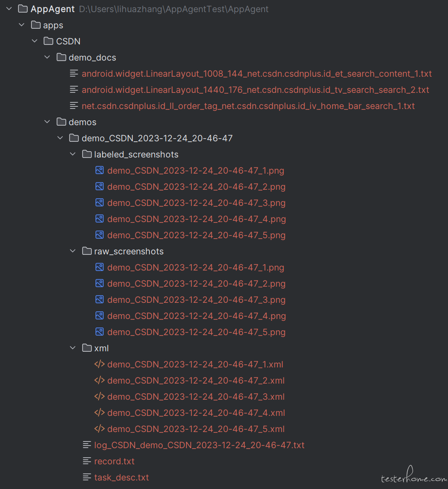Collapse the apps folder chevron
Viewport: 448px width, 489px height.
[x=22, y=25]
